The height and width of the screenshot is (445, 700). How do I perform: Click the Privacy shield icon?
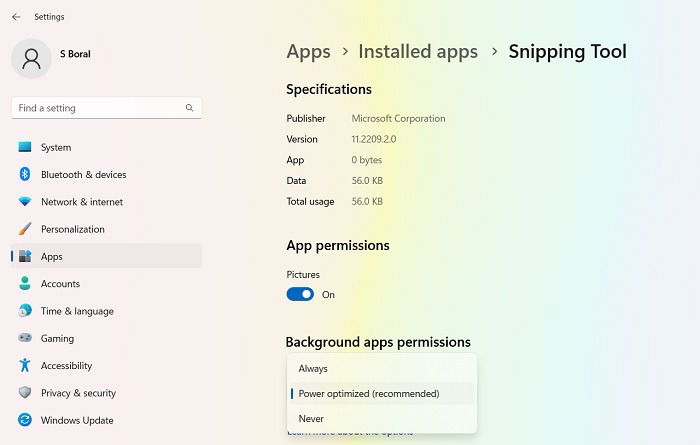coord(25,392)
